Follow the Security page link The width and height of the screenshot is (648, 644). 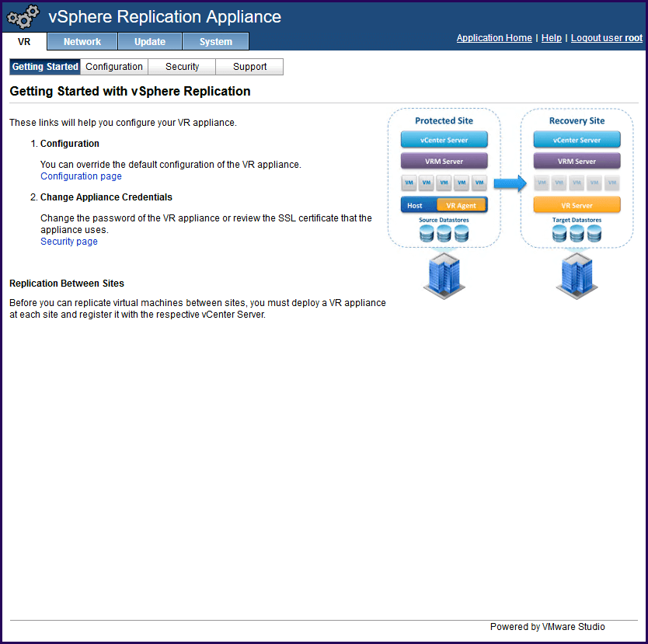(x=69, y=242)
